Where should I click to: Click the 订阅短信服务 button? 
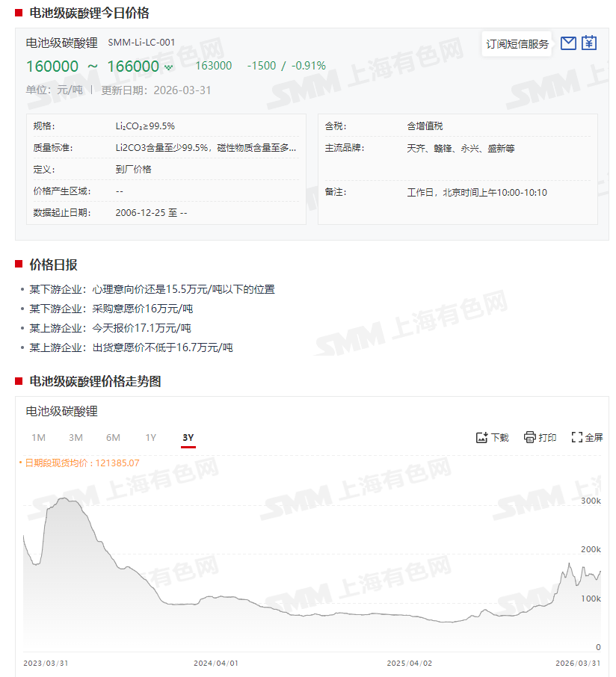(517, 44)
